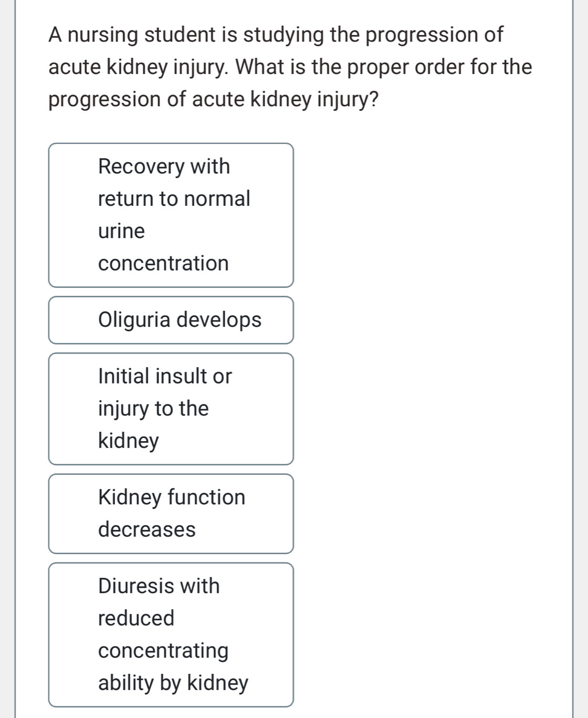588x718 pixels.
Task: Select the 'Oliguria develops' answer card
Action: pos(171,320)
